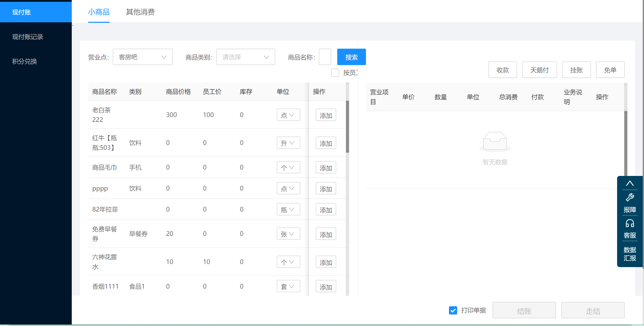Expand unit dropdown for 香烟1111
The image size is (644, 326).
click(288, 286)
